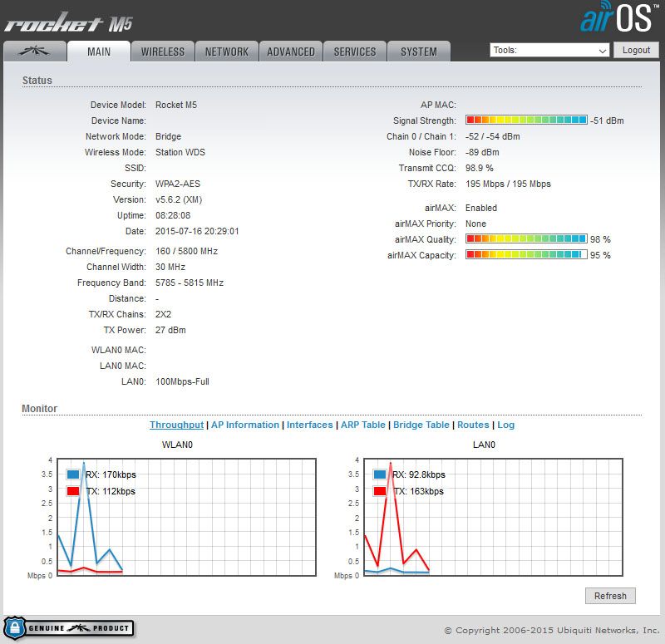Open the ADVANCED tab
The image size is (665, 644).
click(291, 52)
